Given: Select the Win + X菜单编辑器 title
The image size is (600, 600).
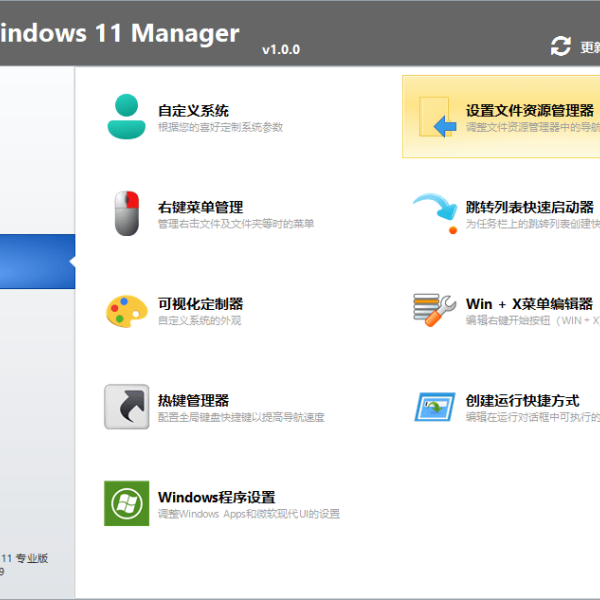Looking at the screenshot, I should 529,304.
